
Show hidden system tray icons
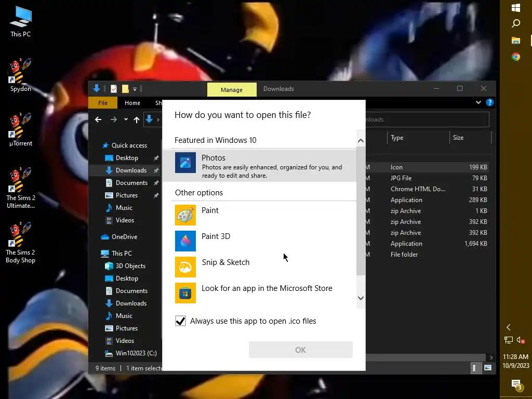[x=508, y=327]
